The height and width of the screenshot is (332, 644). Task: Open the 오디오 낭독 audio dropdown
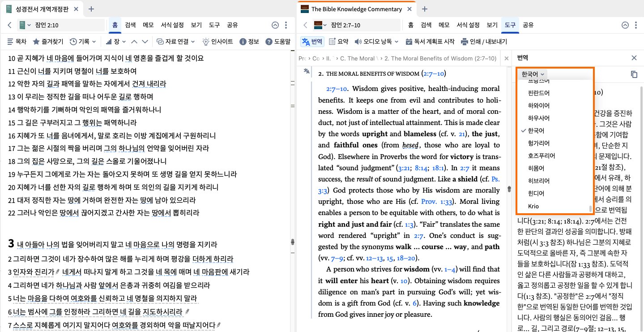pos(376,42)
